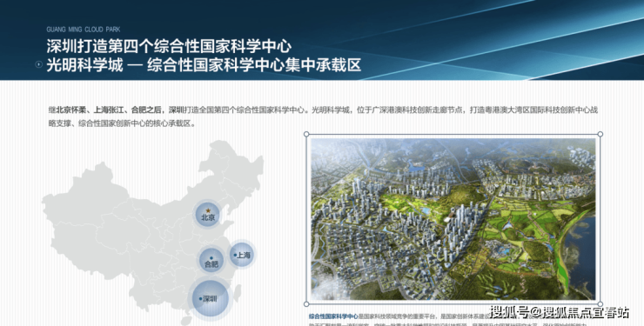Click the Hainan island shape below the map
The width and height of the screenshot is (644, 326).
186,320
